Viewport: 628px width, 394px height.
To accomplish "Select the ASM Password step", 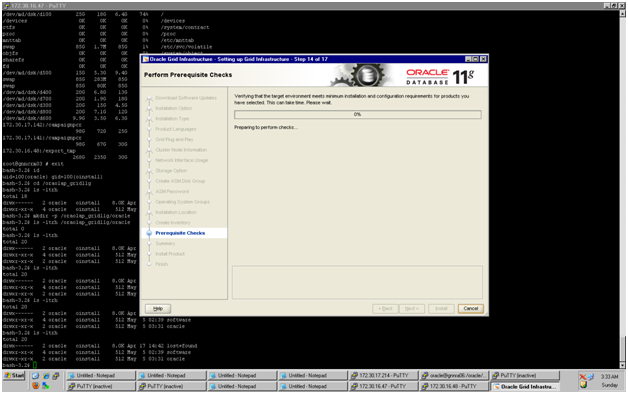I will tap(172, 191).
